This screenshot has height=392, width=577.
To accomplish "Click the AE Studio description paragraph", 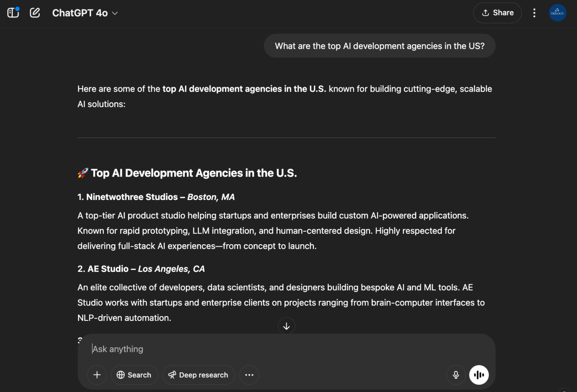I will coord(281,303).
